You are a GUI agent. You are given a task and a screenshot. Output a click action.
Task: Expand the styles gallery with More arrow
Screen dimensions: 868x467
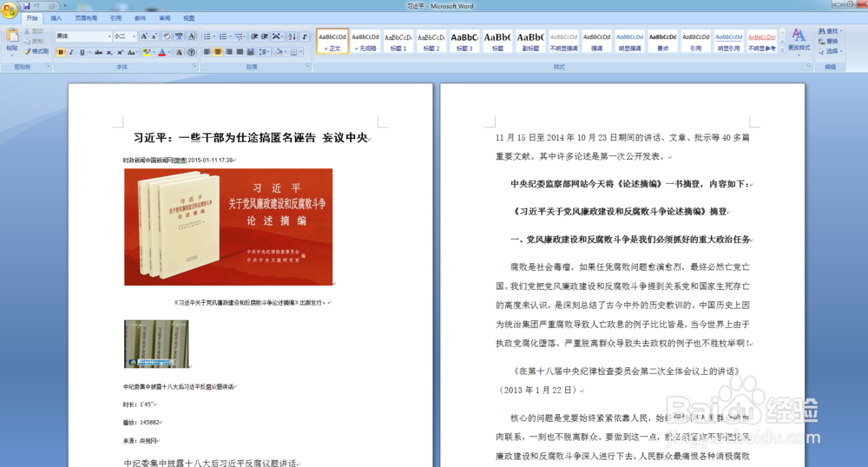click(x=782, y=50)
